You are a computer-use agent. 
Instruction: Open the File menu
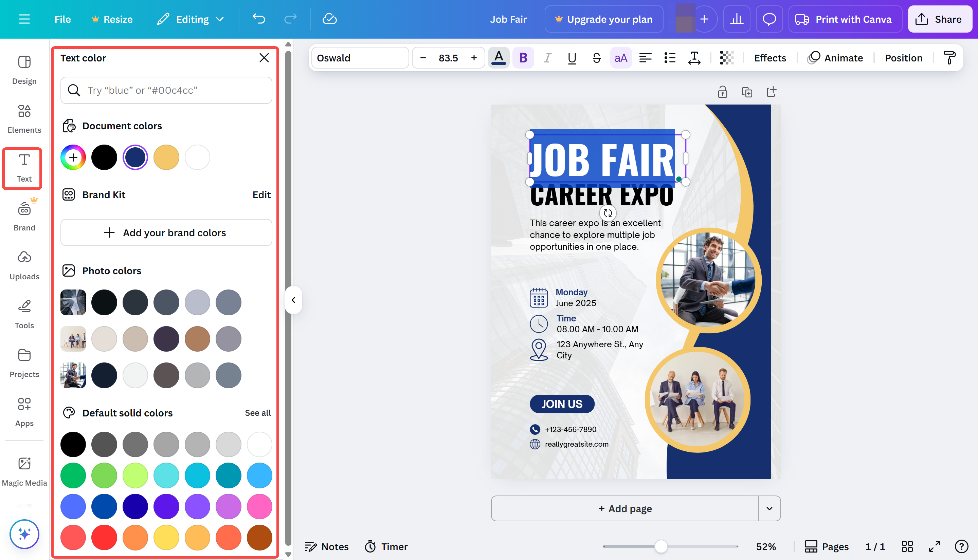coord(62,19)
